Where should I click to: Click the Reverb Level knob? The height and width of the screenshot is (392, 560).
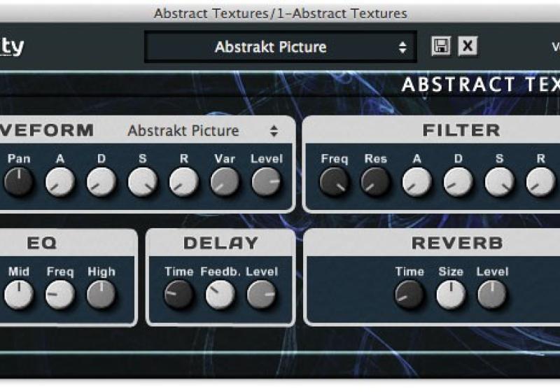492,295
